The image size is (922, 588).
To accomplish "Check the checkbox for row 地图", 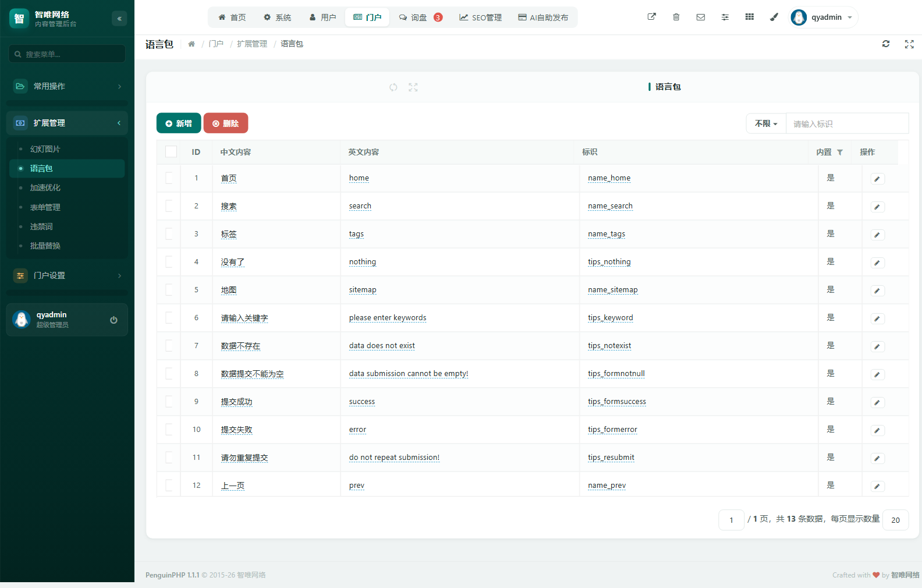I will pyautogui.click(x=169, y=290).
